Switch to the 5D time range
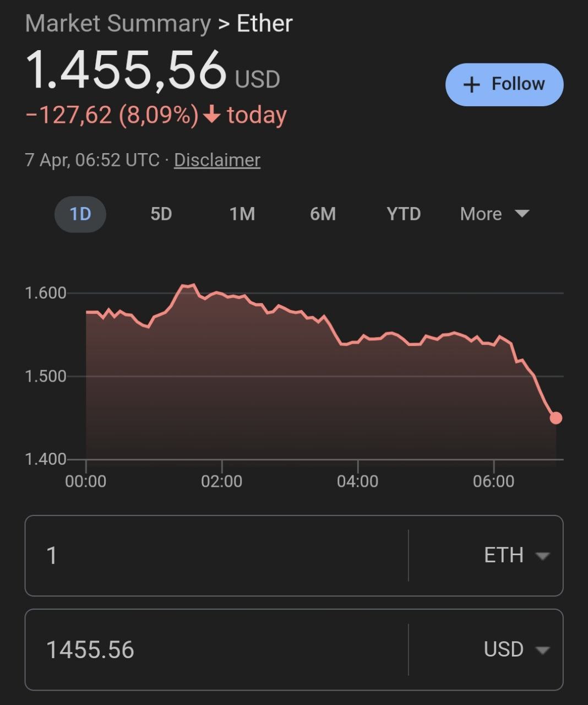The height and width of the screenshot is (705, 588). tap(161, 214)
